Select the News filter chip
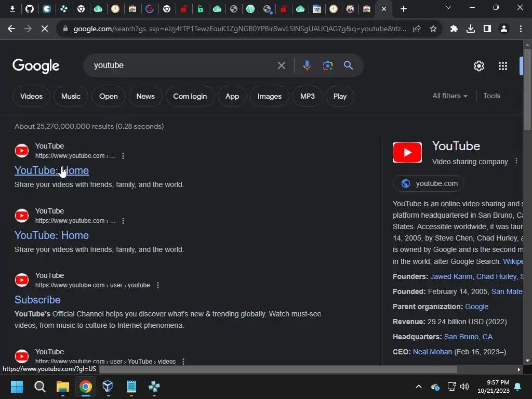The width and height of the screenshot is (532, 399). (145, 96)
